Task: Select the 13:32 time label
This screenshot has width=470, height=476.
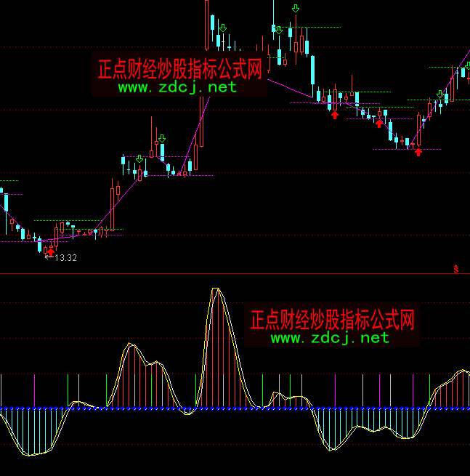Action: [65, 257]
